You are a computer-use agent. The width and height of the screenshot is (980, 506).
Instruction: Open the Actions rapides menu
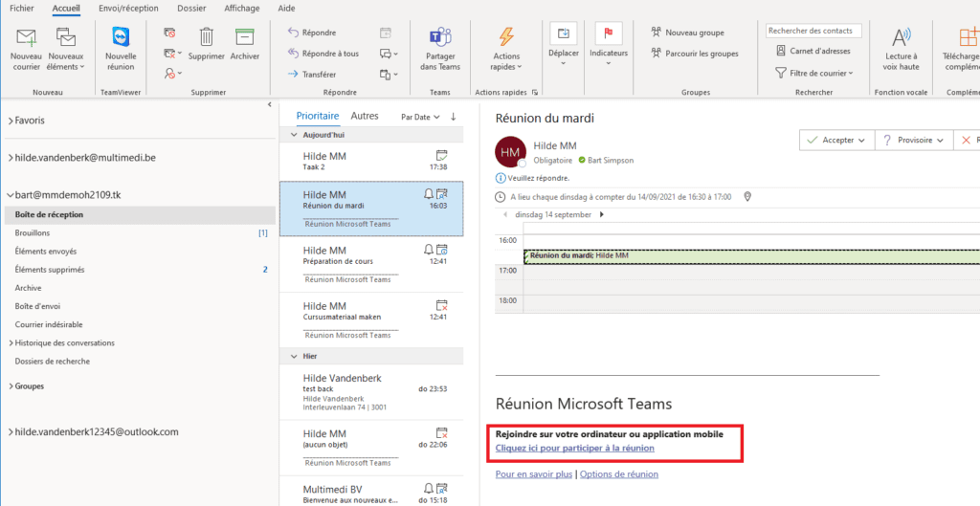click(505, 50)
